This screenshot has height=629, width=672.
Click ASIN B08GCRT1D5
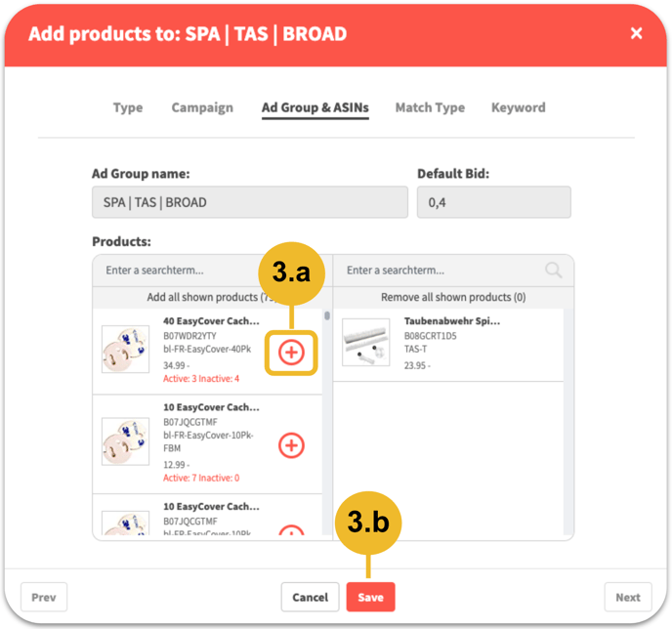pyautogui.click(x=431, y=336)
